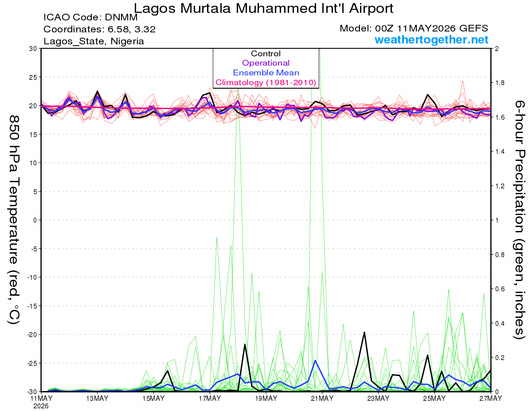The width and height of the screenshot is (532, 411).
Task: Click the 17MAY date tick label
Action: (210, 398)
